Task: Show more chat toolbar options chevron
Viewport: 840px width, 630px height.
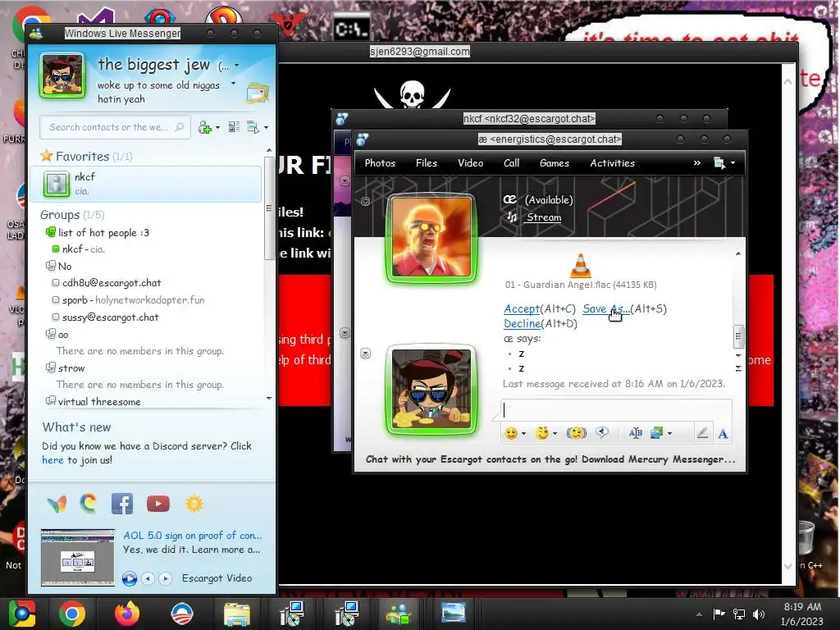Action: pyautogui.click(x=696, y=163)
